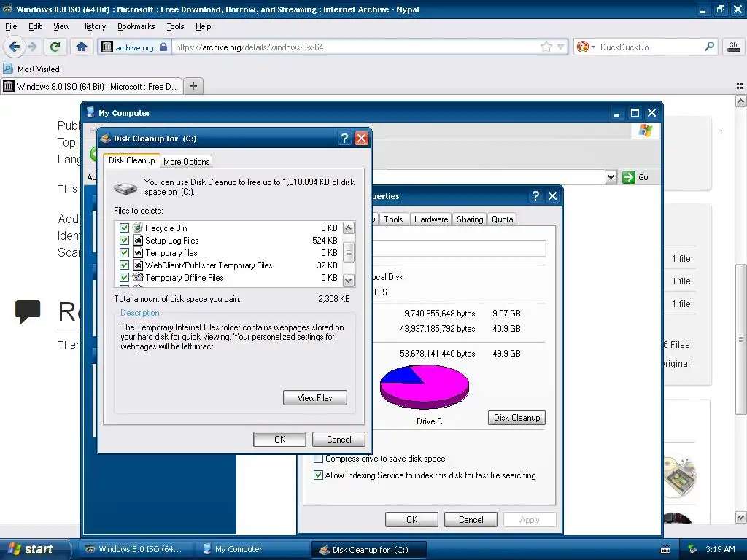The height and width of the screenshot is (560, 747).
Task: Click the network icon in system tray
Action: (x=692, y=549)
